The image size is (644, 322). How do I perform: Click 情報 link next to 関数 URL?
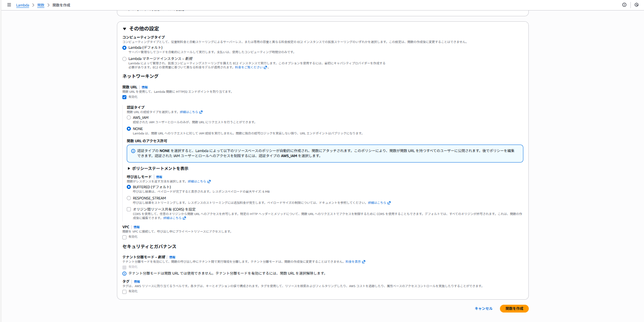click(x=145, y=87)
